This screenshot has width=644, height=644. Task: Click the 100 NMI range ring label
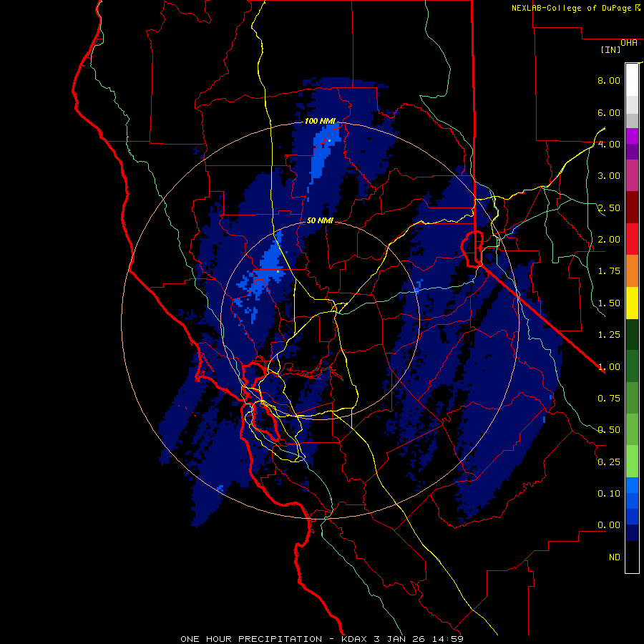(320, 121)
